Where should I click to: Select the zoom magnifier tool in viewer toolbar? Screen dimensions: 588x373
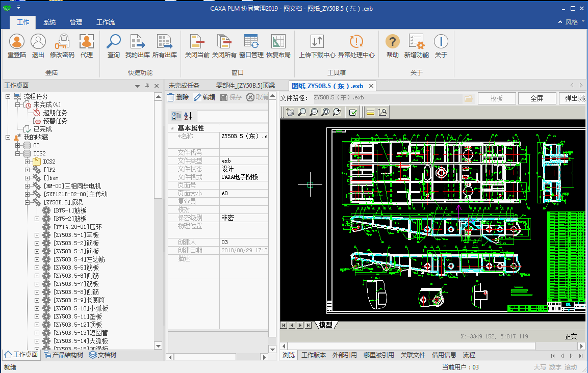[302, 112]
